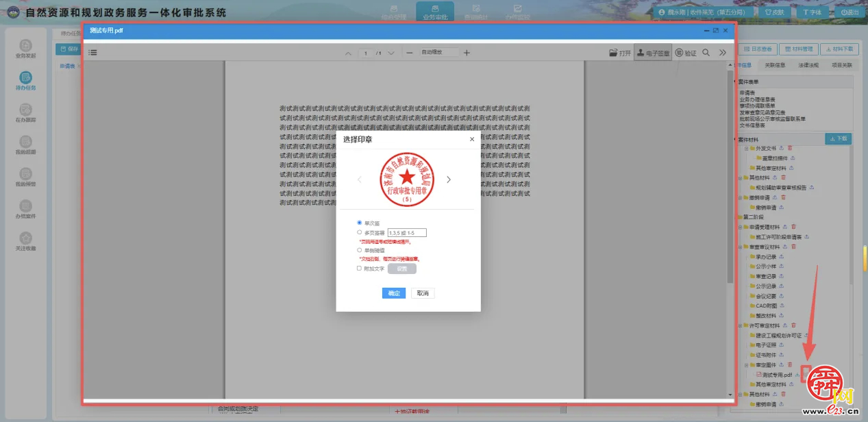This screenshot has height=422, width=868.
Task: Click the 确定 confirm button
Action: (x=394, y=293)
